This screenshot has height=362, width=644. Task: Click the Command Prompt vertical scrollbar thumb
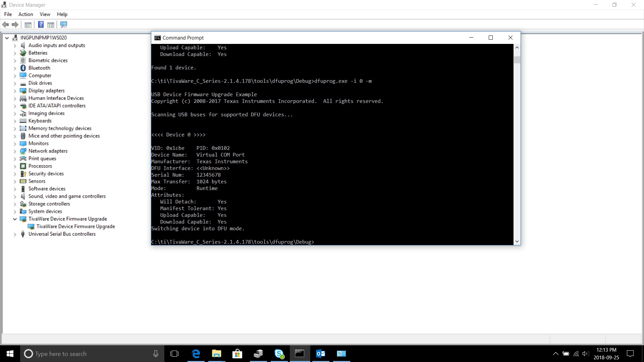(x=517, y=60)
